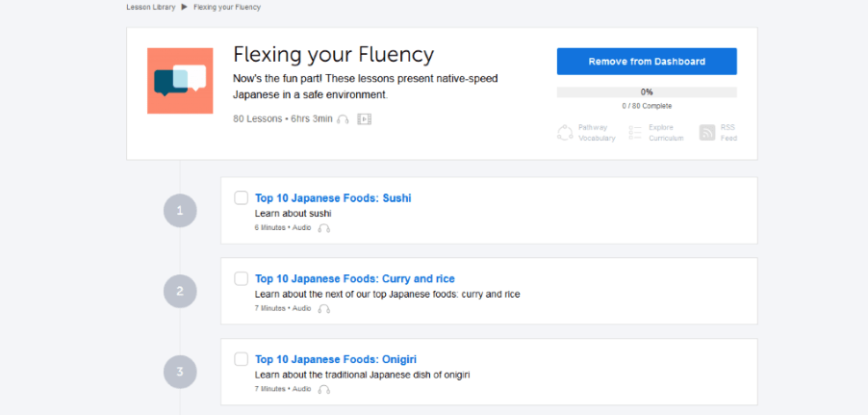
Task: Open Top 10 Japanese Foods: Onigiri lesson
Action: pos(336,359)
